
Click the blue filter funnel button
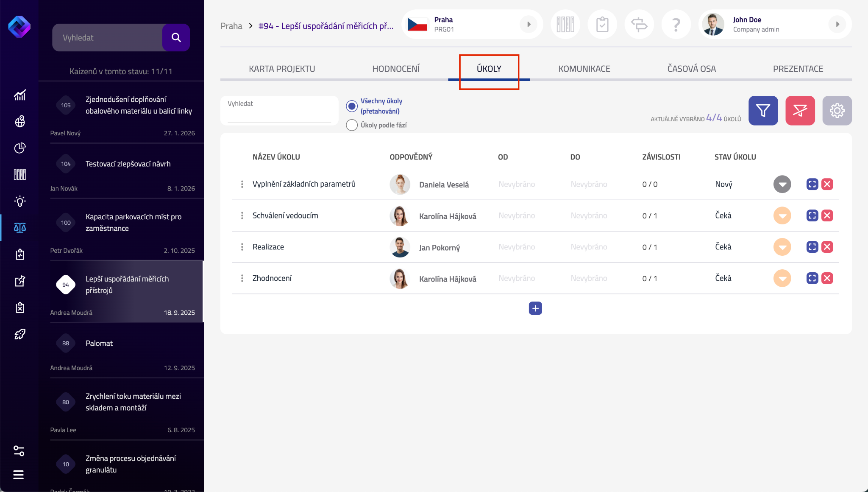pyautogui.click(x=763, y=111)
